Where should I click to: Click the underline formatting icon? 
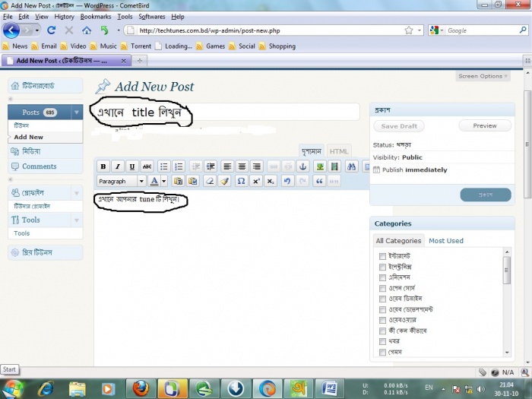(132, 166)
